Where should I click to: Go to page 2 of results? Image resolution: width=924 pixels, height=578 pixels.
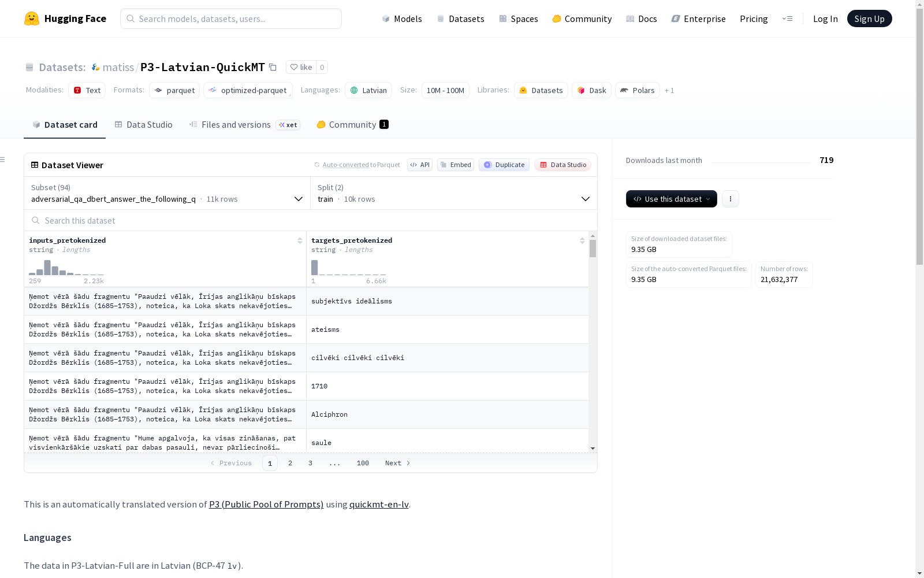click(290, 463)
